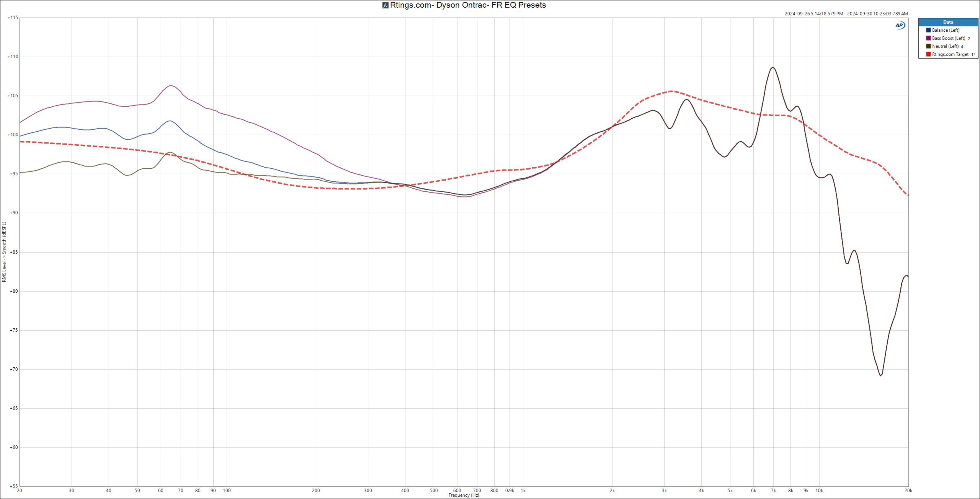Click the brown Neutral (Left) legend swatch
This screenshot has width=980, height=499.
928,46
